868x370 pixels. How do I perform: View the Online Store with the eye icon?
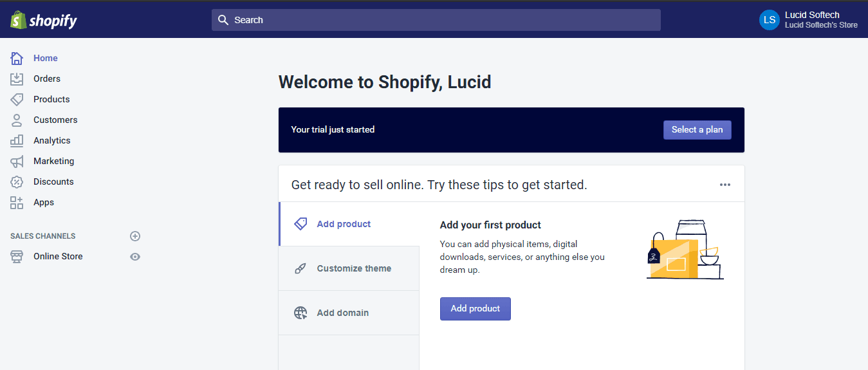[x=135, y=256]
